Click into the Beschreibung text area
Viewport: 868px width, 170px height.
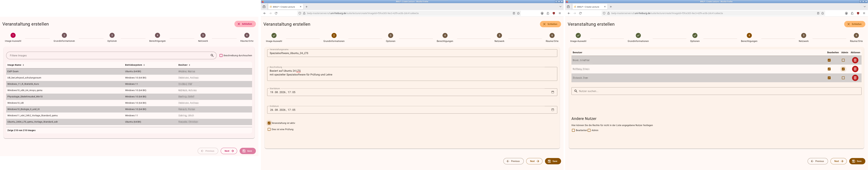pos(412,74)
